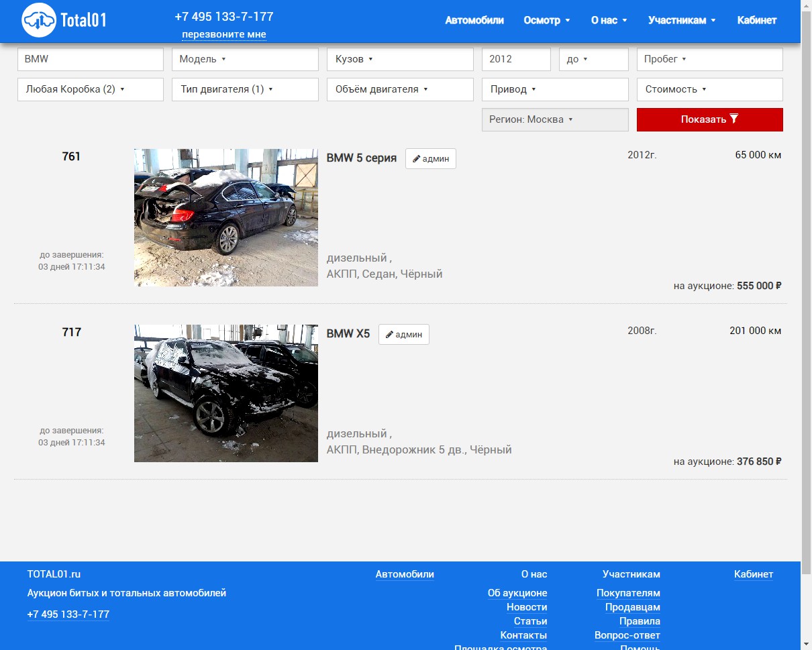Open the Любая Коробка (2) dropdown
812x650 pixels.
(91, 89)
